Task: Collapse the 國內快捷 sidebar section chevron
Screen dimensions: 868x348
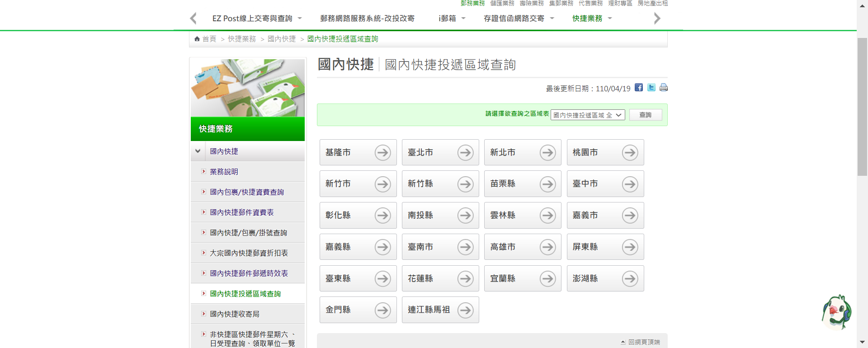Action: [198, 151]
